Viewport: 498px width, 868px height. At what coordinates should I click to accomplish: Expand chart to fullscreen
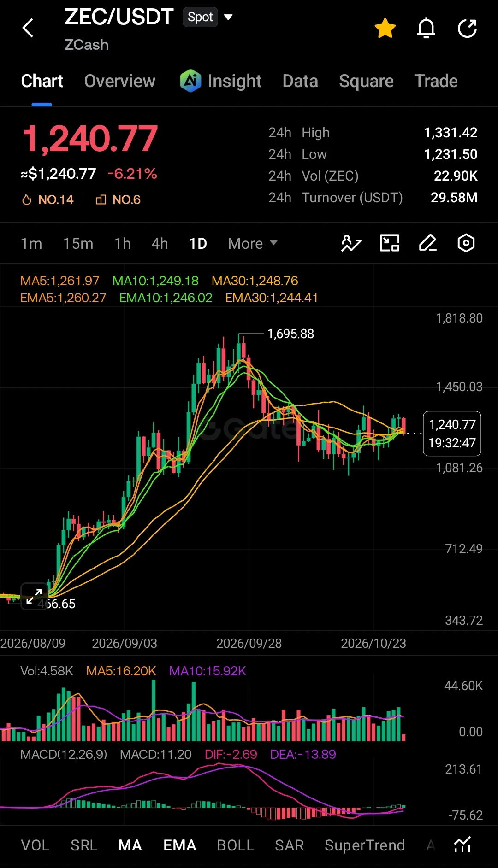coord(34,596)
